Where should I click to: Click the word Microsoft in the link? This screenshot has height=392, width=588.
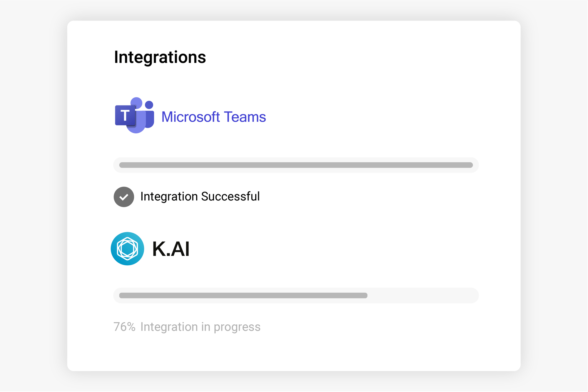pyautogui.click(x=191, y=117)
